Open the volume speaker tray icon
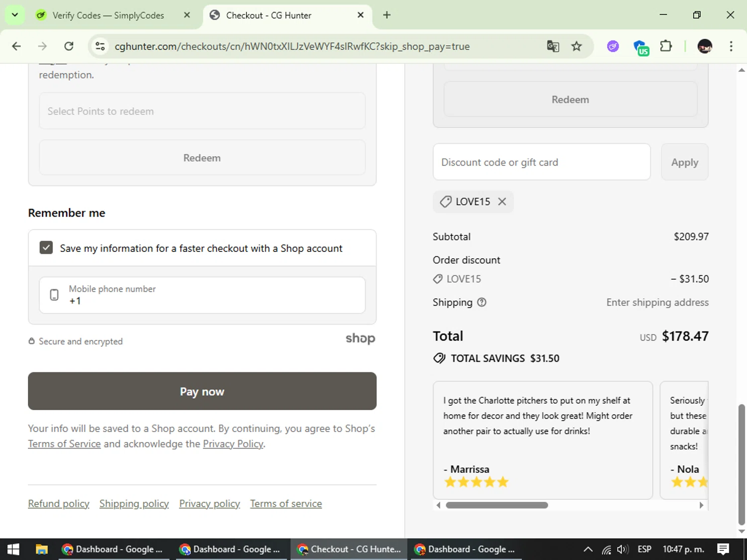The image size is (747, 560). click(x=622, y=549)
